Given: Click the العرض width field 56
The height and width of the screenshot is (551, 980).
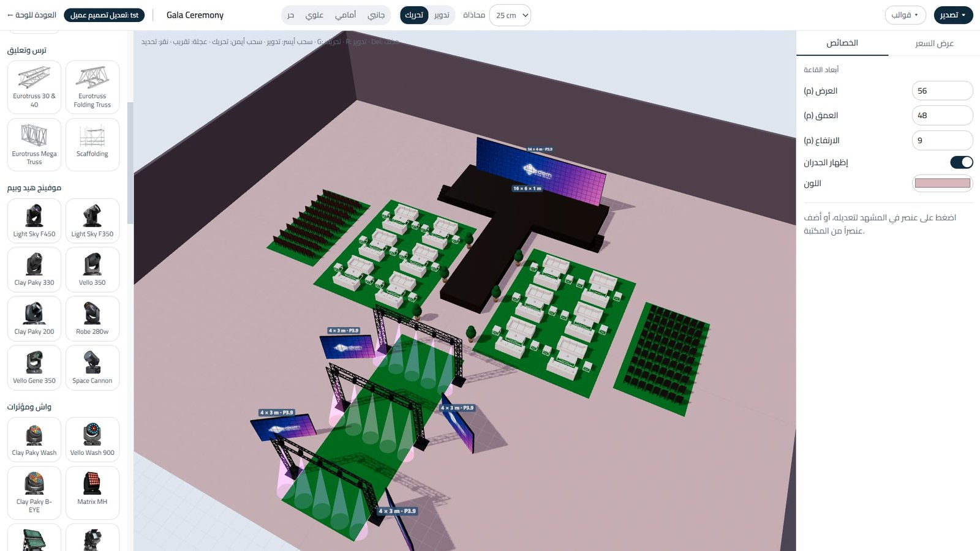Looking at the screenshot, I should [x=943, y=91].
